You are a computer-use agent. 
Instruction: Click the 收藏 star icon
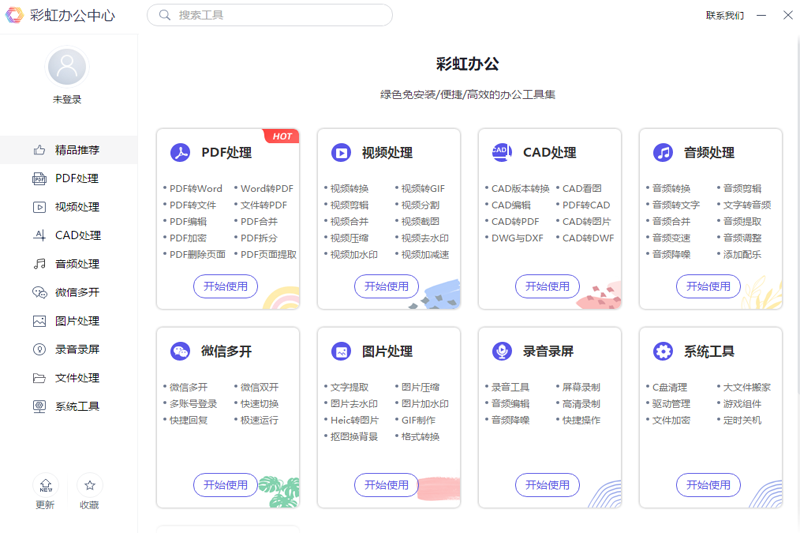coord(89,486)
